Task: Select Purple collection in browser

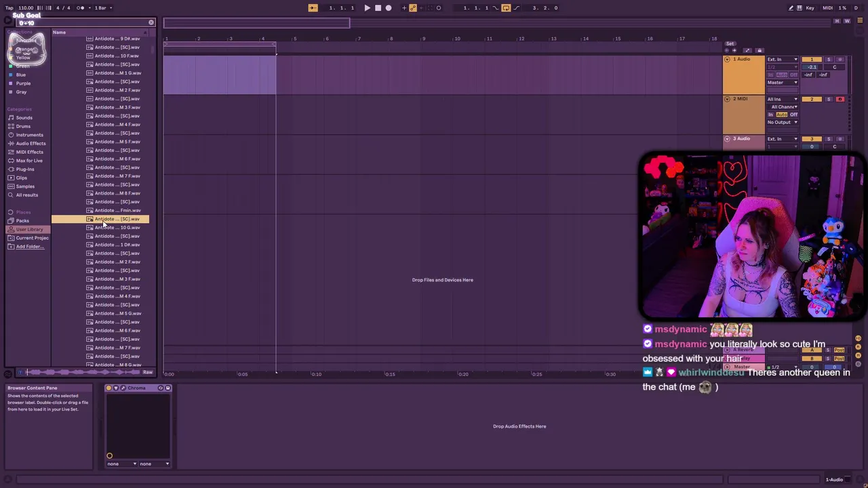Action: 23,83
